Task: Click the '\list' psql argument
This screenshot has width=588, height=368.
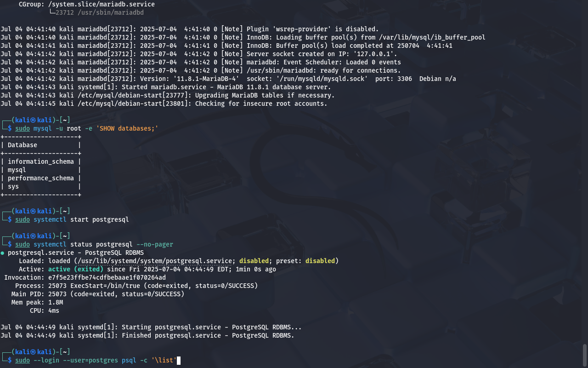Action: coord(164,360)
